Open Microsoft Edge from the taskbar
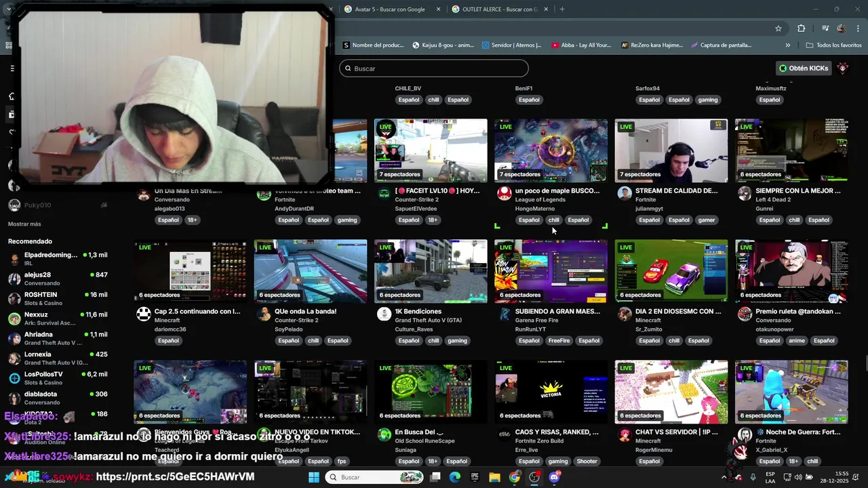This screenshot has width=868, height=488. [x=455, y=477]
